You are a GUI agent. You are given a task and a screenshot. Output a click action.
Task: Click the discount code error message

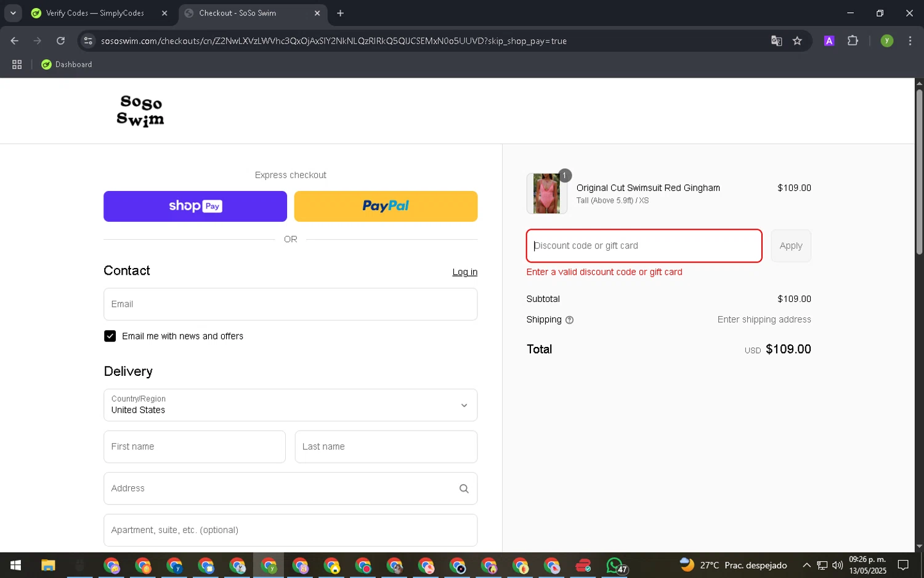[604, 272]
